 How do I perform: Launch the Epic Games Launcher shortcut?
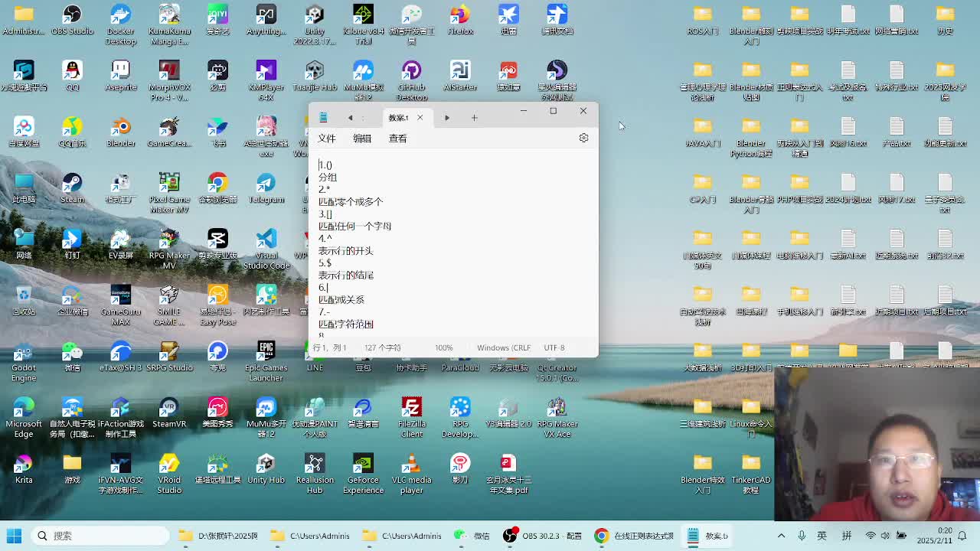pos(266,361)
